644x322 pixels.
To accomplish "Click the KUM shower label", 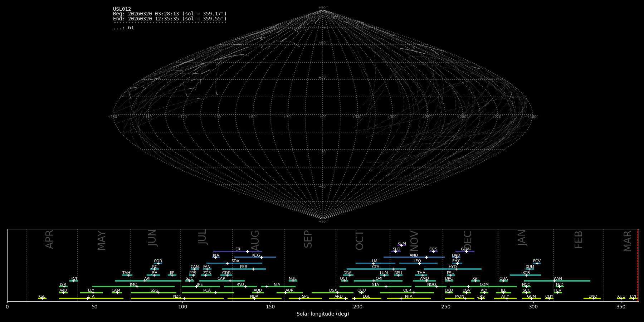I will [402, 244].
